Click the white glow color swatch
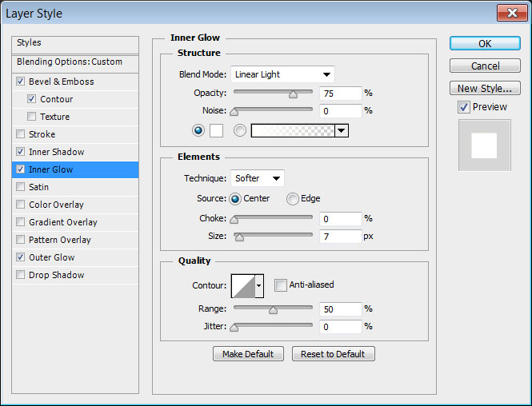 click(216, 130)
